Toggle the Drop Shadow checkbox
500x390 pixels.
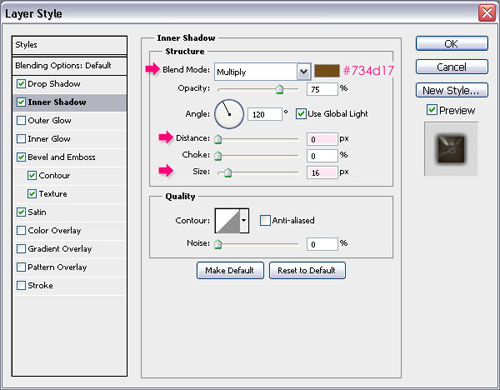(x=21, y=84)
